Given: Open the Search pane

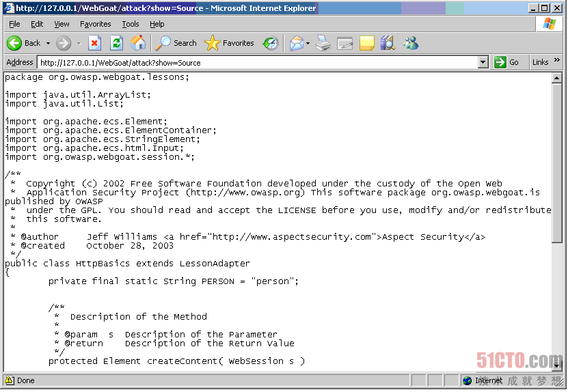Looking at the screenshot, I should pos(176,44).
